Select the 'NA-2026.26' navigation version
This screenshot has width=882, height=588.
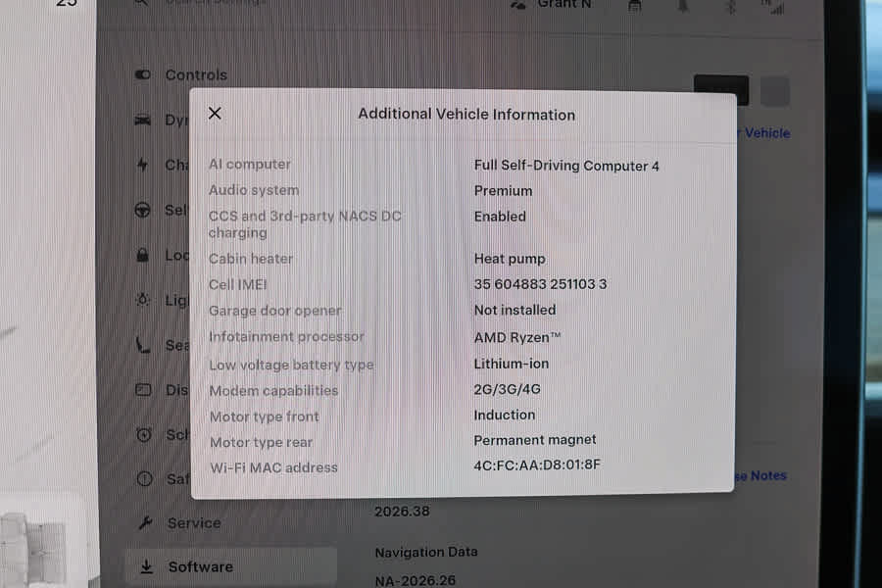(416, 580)
